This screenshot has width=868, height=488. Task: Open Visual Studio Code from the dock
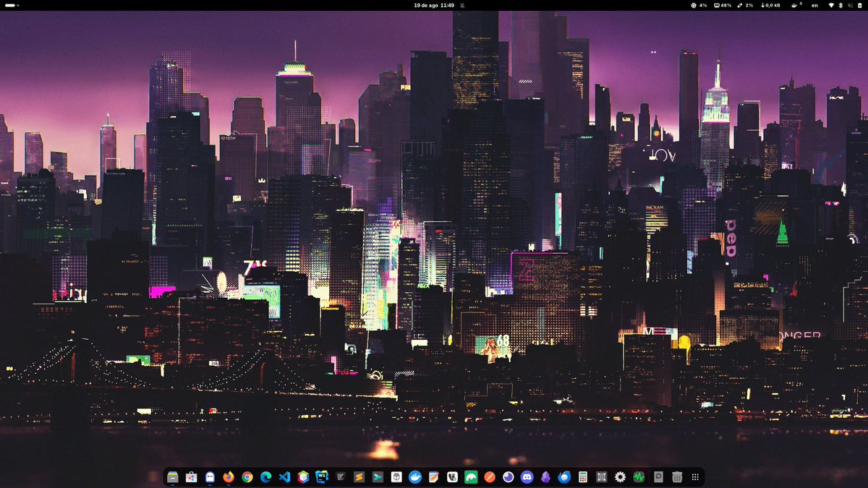[x=284, y=477]
